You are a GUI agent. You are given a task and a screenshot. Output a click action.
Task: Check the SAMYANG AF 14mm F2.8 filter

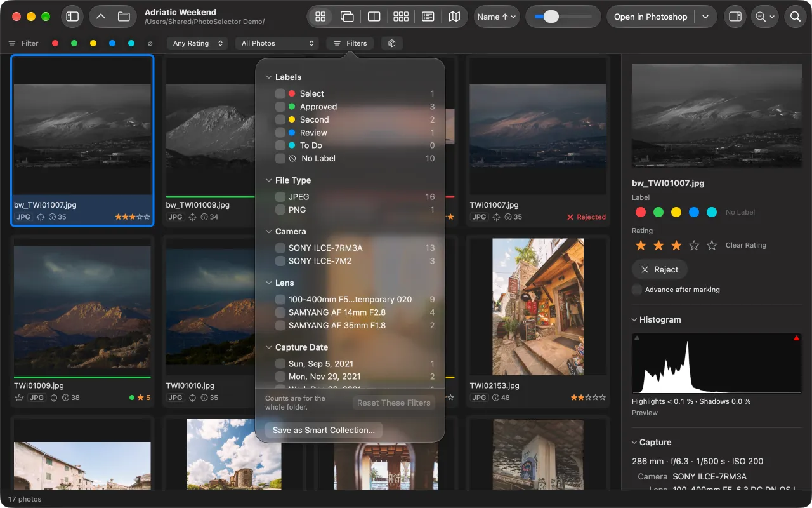click(x=280, y=312)
